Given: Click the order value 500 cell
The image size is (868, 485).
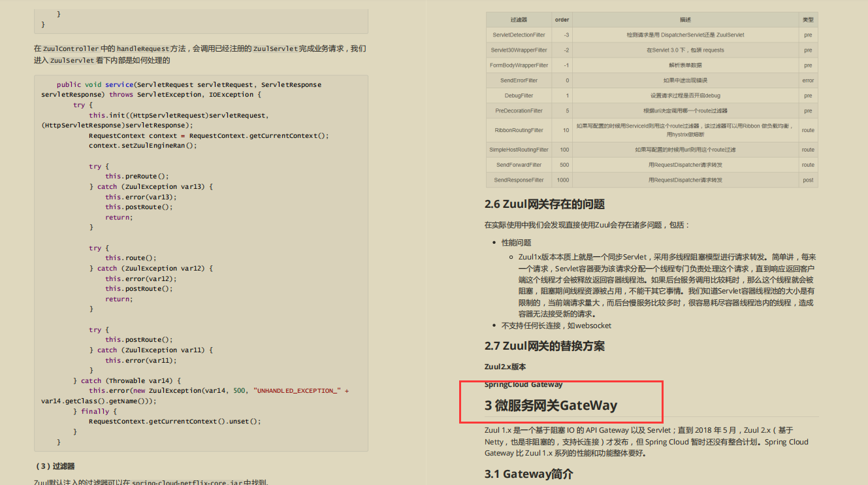Looking at the screenshot, I should [562, 165].
